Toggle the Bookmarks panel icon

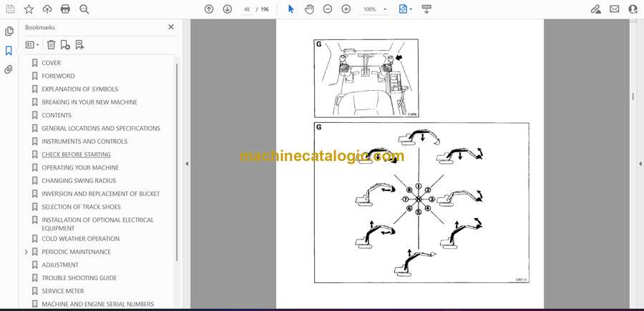tap(9, 51)
